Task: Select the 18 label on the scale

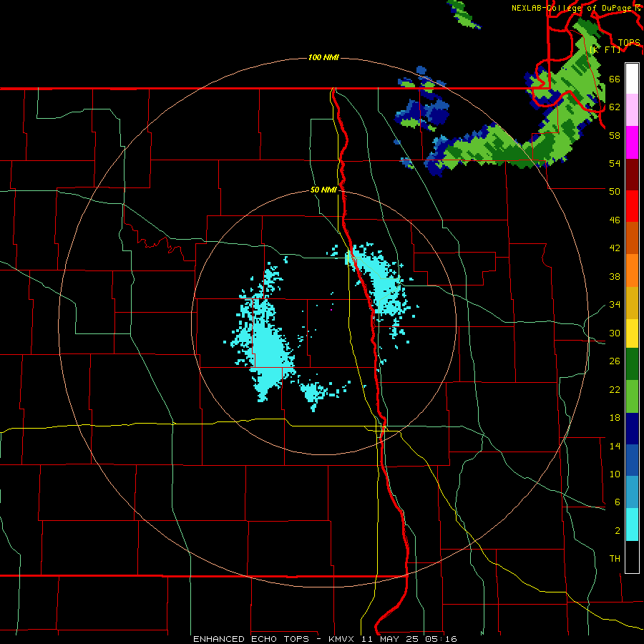Action: pyautogui.click(x=615, y=418)
